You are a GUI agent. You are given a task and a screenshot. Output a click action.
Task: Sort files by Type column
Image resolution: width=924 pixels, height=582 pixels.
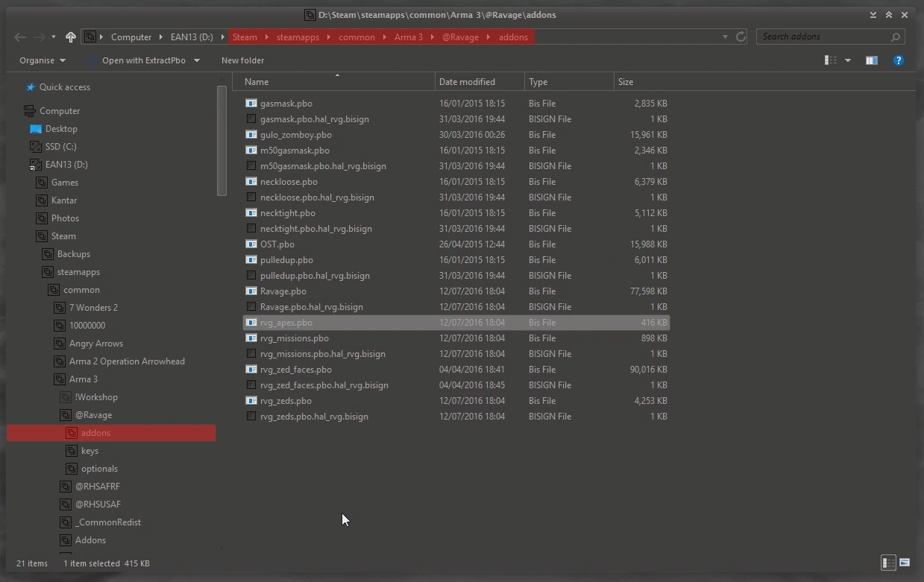point(570,82)
